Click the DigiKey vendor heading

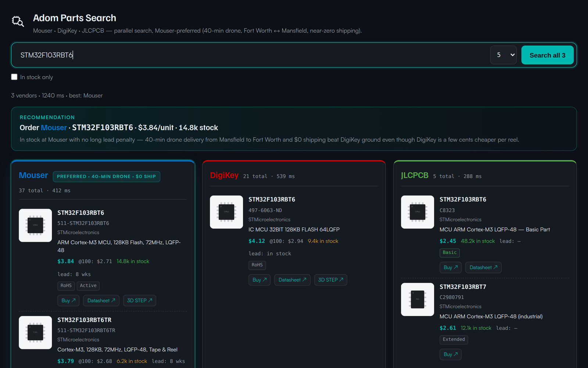click(224, 175)
